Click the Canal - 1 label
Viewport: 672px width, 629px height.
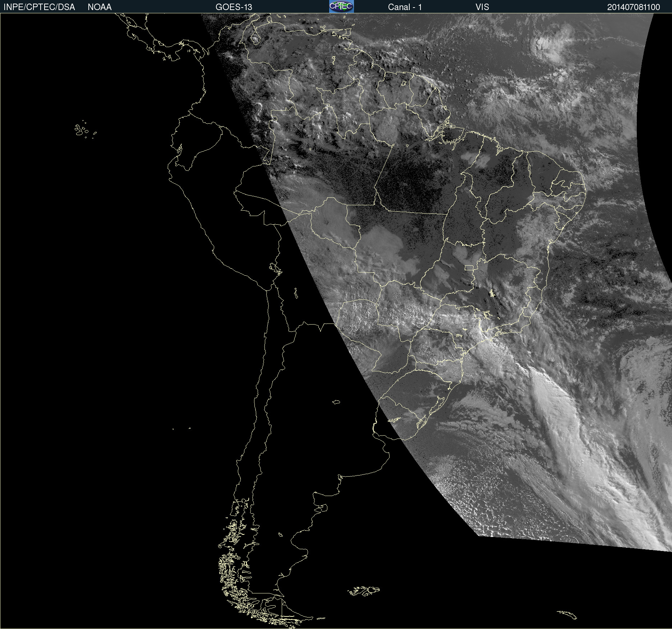[405, 7]
